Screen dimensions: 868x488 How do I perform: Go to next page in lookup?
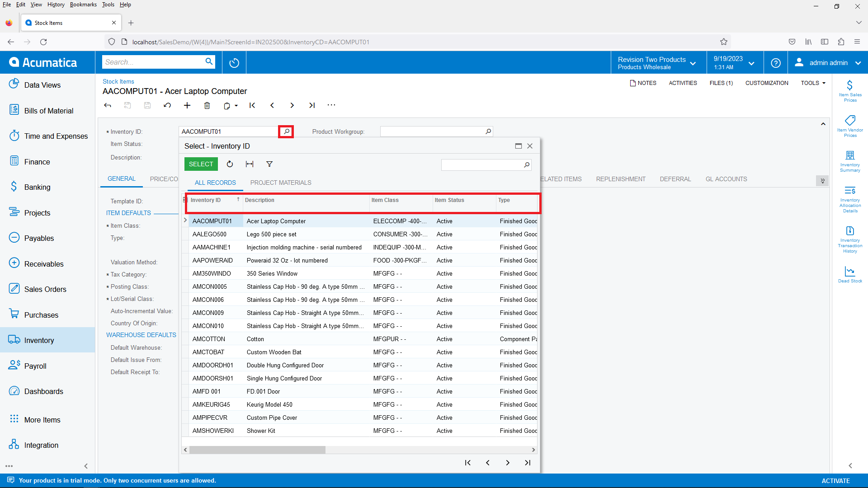[x=508, y=463]
